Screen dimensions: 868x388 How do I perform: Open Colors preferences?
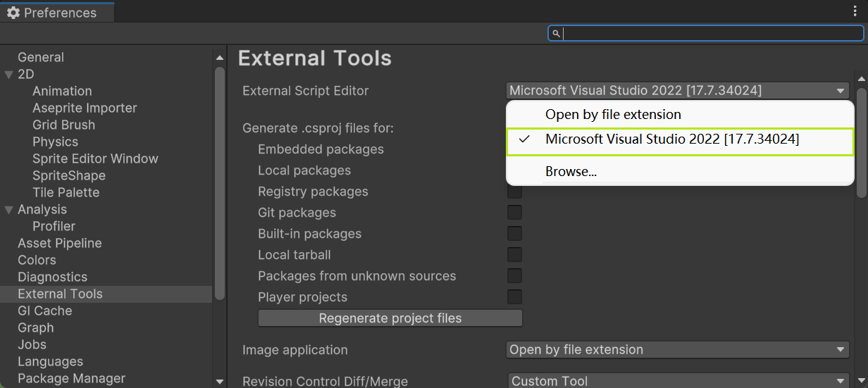[37, 260]
